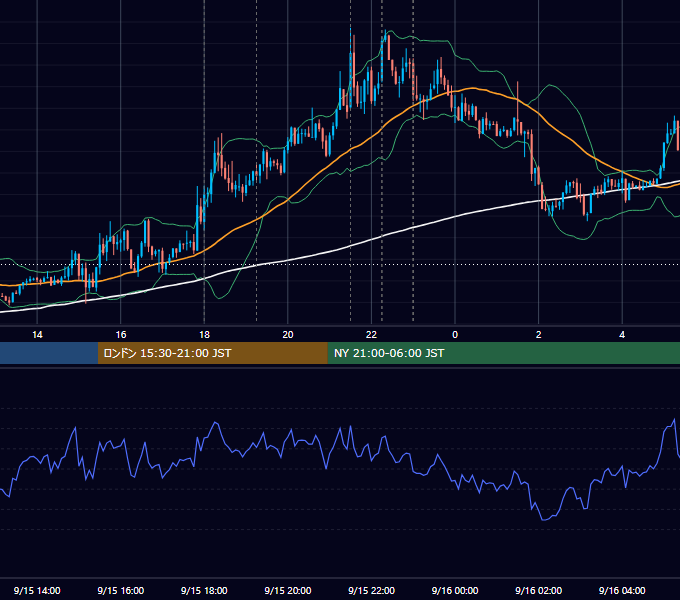Click the 2 hour label on price chart axis

[x=539, y=335]
